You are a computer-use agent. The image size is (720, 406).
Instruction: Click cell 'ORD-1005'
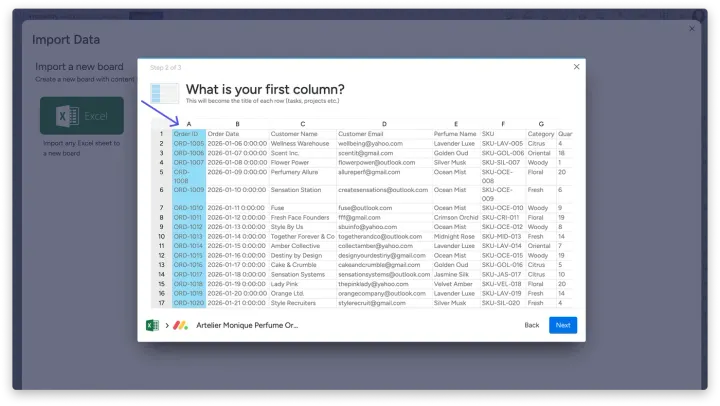click(x=189, y=143)
